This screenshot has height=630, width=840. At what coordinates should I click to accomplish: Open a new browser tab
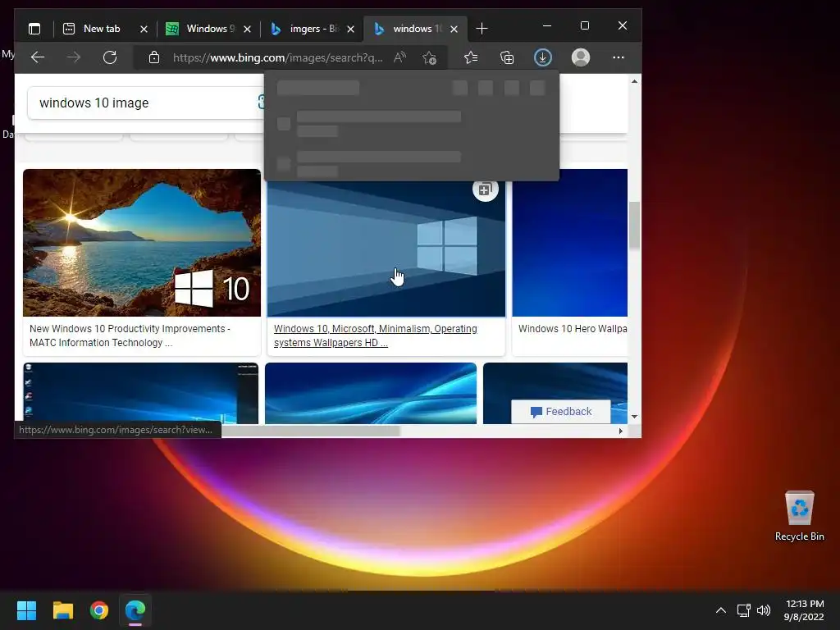click(x=482, y=29)
